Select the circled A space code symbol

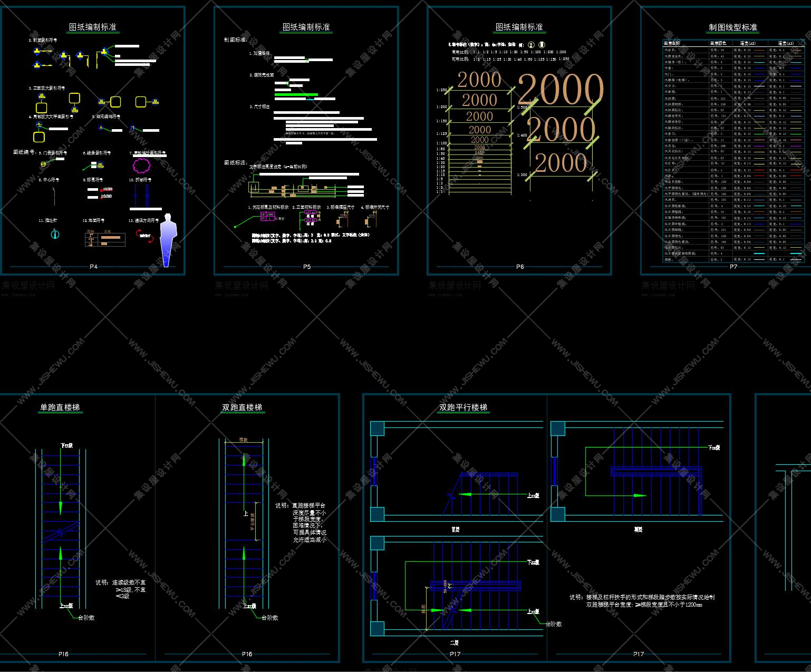tap(101, 127)
